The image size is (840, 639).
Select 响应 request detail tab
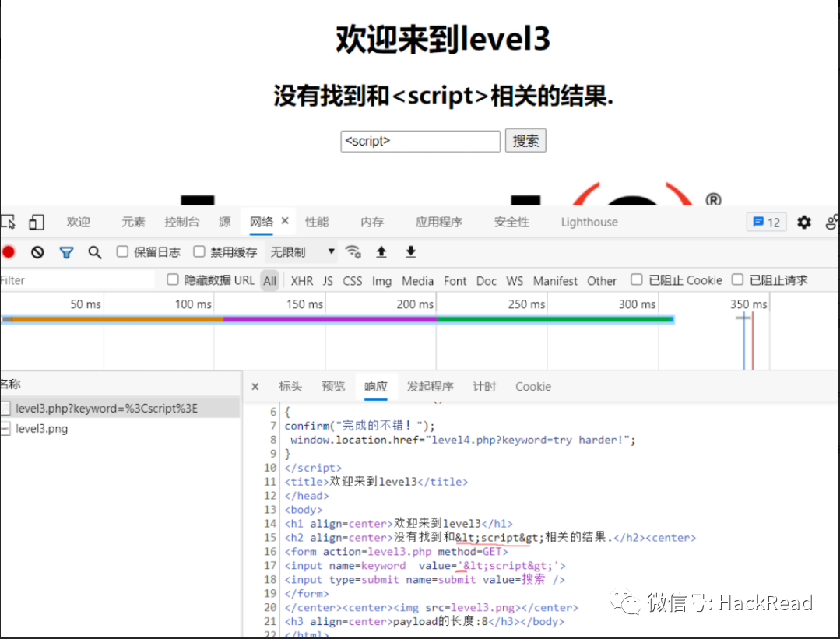pos(376,386)
